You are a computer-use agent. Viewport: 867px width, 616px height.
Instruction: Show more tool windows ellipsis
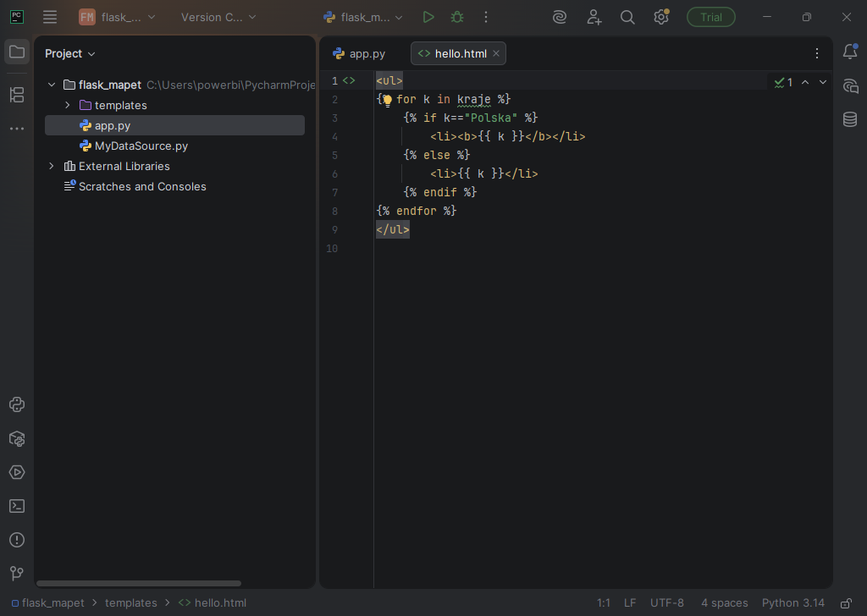click(x=17, y=128)
